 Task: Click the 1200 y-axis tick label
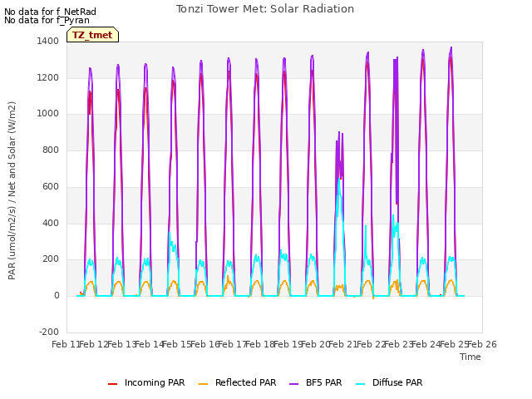tap(48, 77)
